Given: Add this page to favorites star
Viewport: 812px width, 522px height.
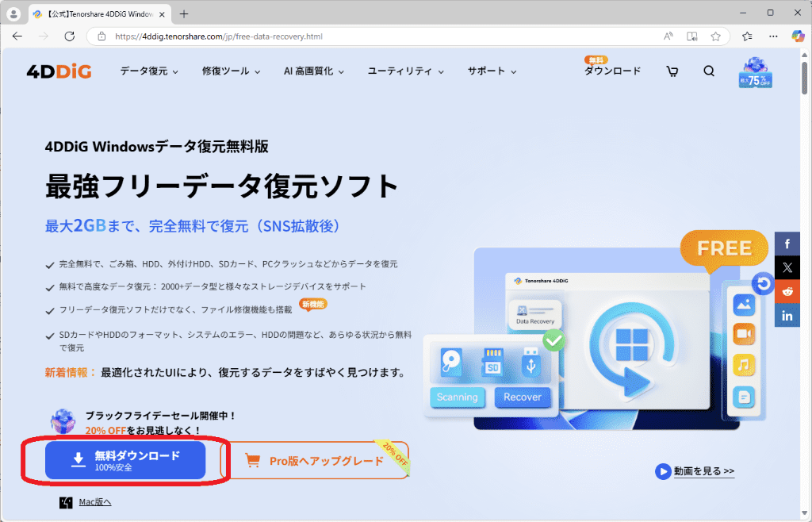Looking at the screenshot, I should click(x=716, y=36).
